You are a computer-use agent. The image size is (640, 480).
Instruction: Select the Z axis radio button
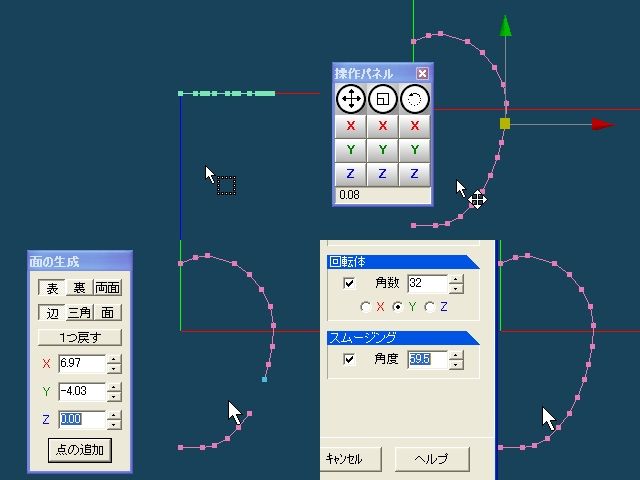coord(429,307)
